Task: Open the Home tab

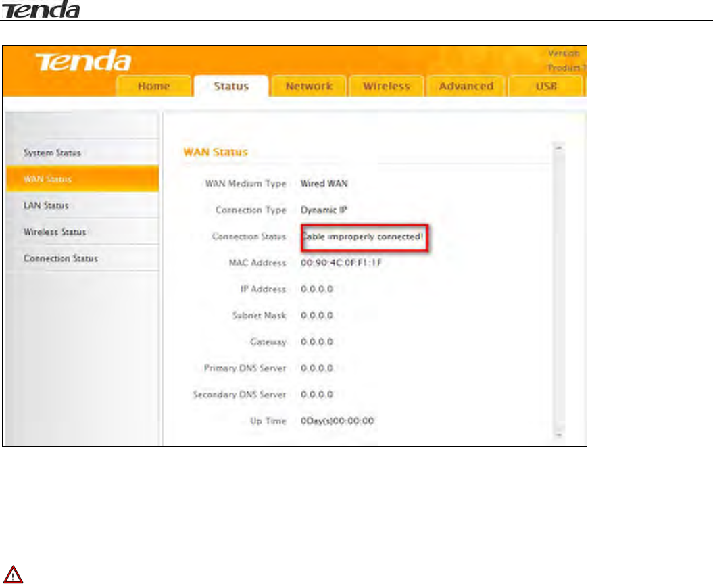Action: [x=153, y=86]
